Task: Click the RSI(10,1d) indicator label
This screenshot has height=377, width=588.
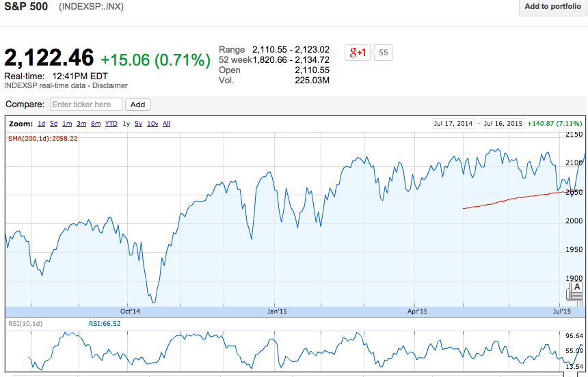Action: coord(25,324)
